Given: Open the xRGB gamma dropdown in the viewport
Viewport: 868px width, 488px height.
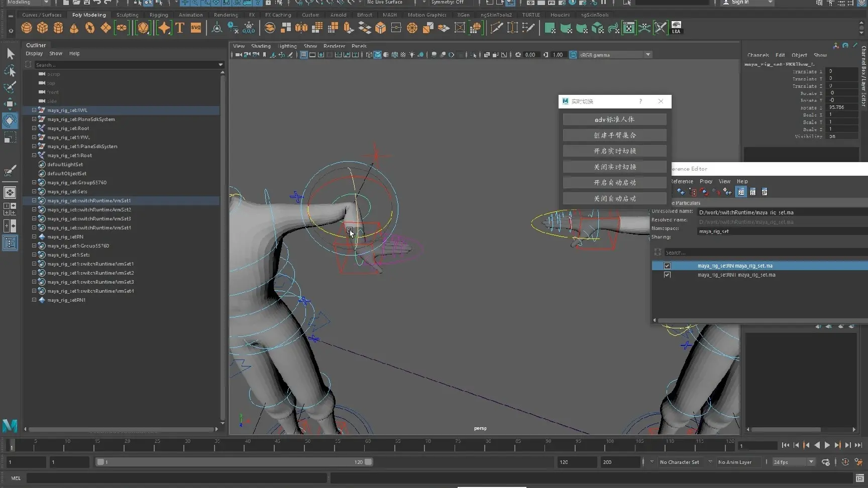Looking at the screenshot, I should pos(647,55).
